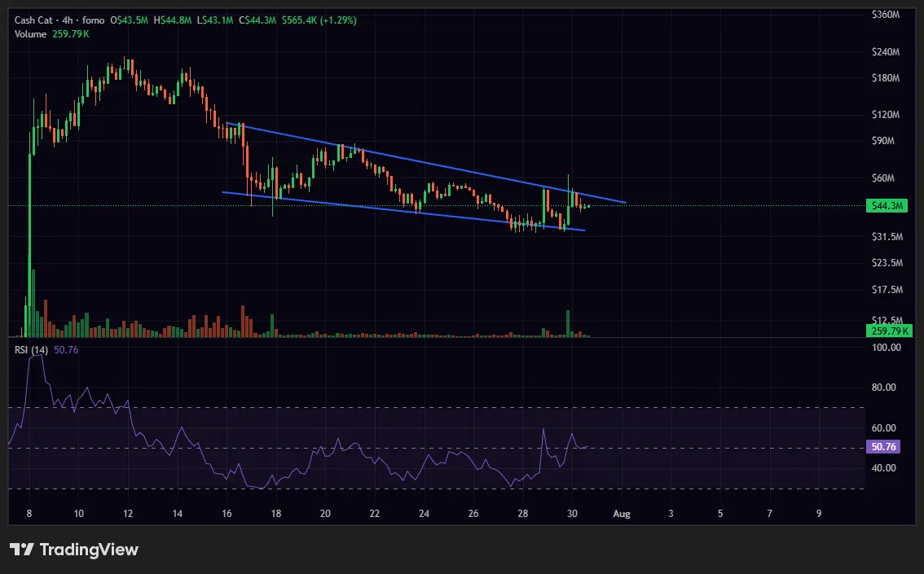Click the date label 20 on time axis
This screenshot has height=574, width=924.
(x=325, y=514)
